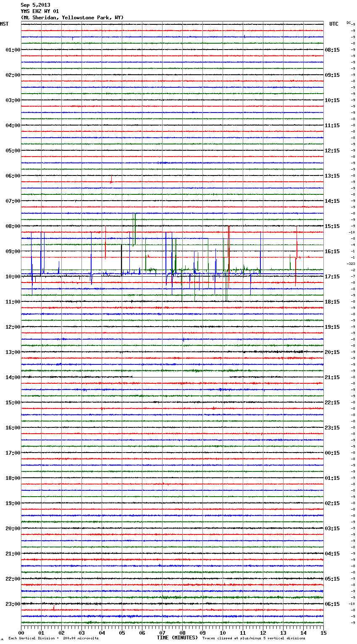
Task: Click the '12:00' MST row label
Action: (13, 327)
